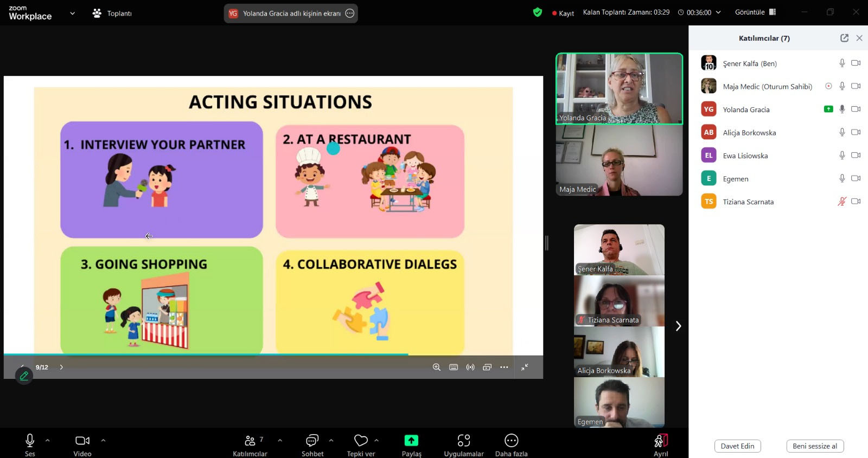Toggle microphone with the Ses button

(30, 441)
